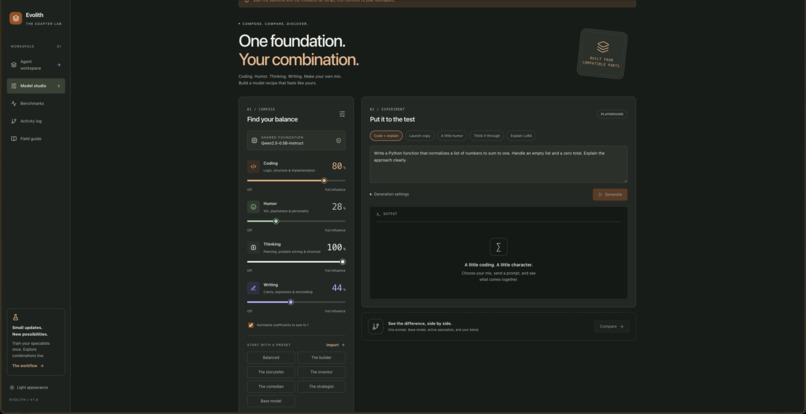Click the Benchmarks pulse icon
806x414 pixels.
[x=14, y=103]
